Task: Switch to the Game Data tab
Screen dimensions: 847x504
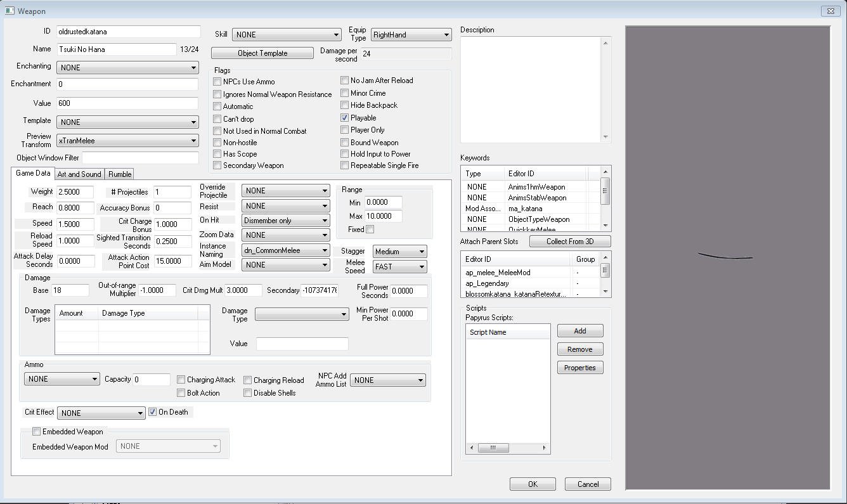Action: [x=33, y=173]
